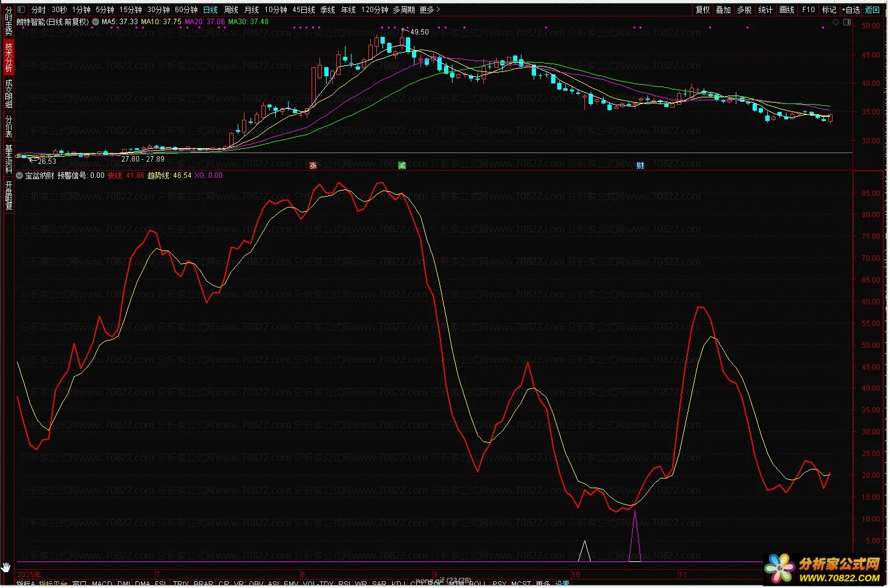The width and height of the screenshot is (890, 588).
Task: Click the green 减 marker icon under the chart
Action: click(402, 166)
